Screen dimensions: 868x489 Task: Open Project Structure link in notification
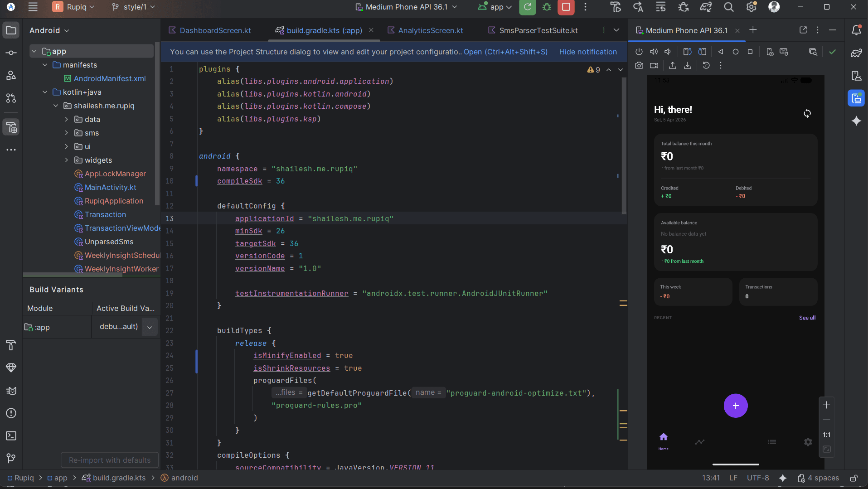tap(505, 52)
